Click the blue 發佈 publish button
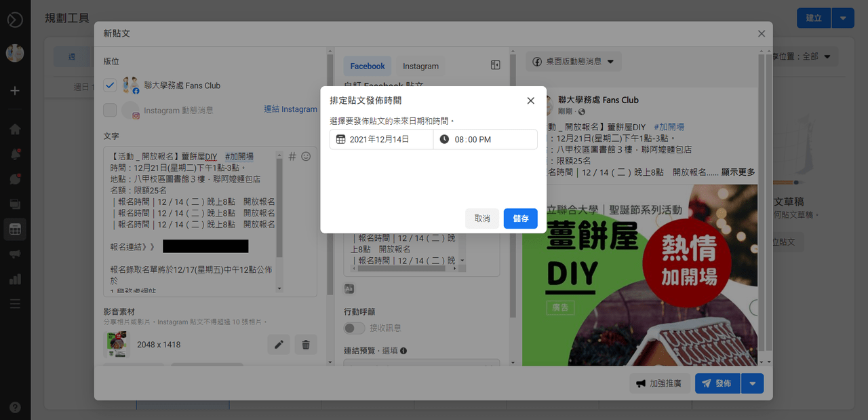The height and width of the screenshot is (420, 868). (717, 383)
